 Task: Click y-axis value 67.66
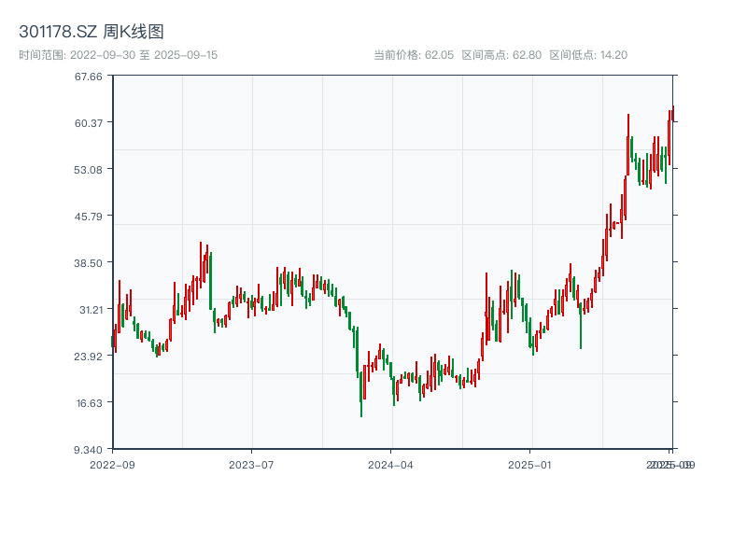click(x=88, y=77)
